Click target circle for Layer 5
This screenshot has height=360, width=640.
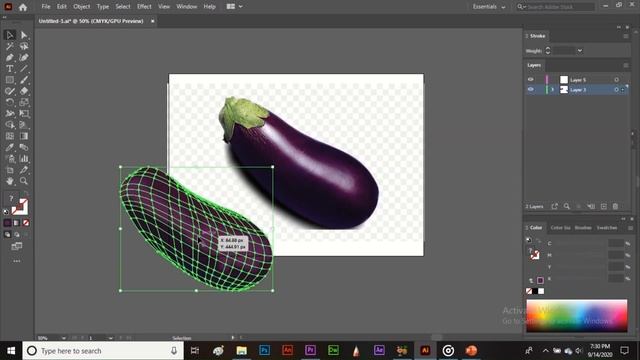click(616, 80)
